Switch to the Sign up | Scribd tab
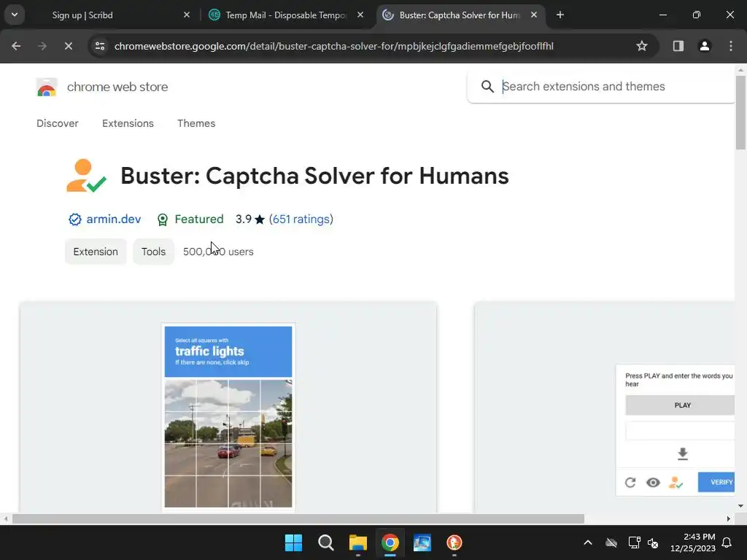The height and width of the screenshot is (560, 747). 82,15
